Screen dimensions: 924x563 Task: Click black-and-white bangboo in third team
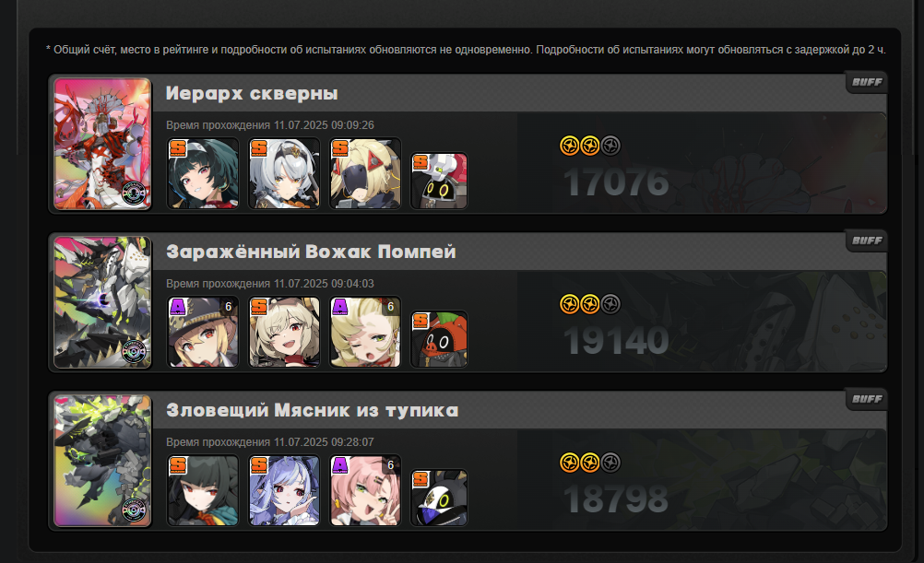[x=439, y=498]
